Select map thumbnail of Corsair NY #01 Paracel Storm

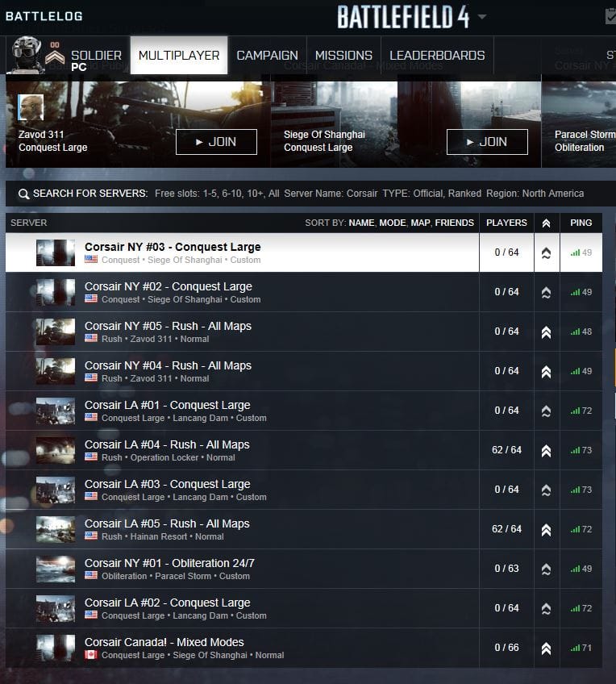click(x=56, y=569)
